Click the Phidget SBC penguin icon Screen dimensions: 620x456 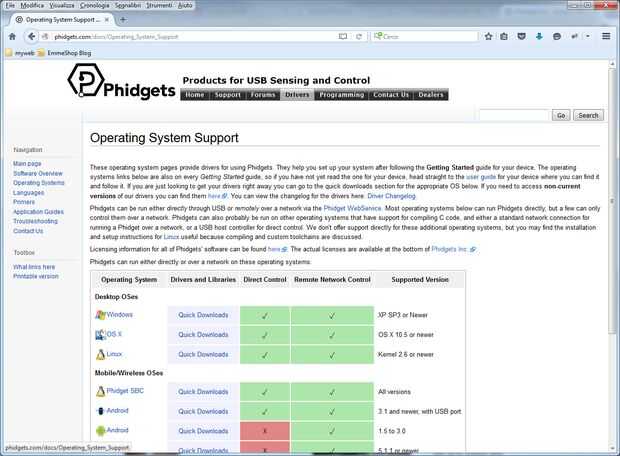tap(100, 391)
